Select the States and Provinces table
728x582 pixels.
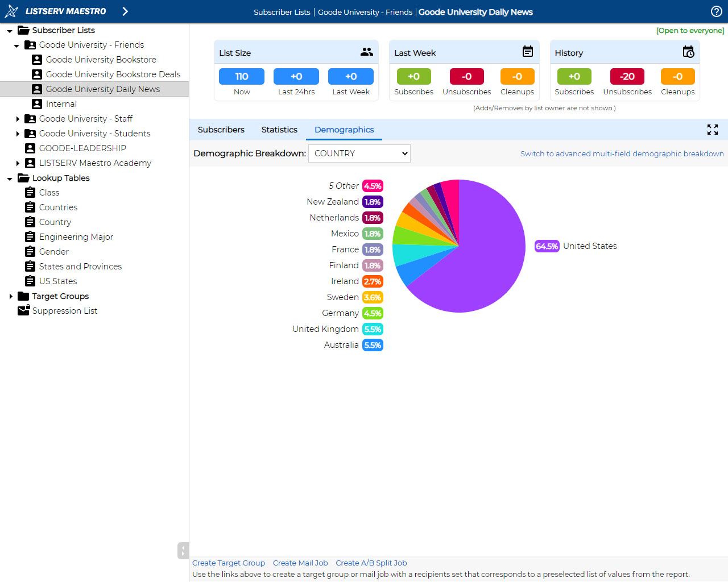point(80,267)
